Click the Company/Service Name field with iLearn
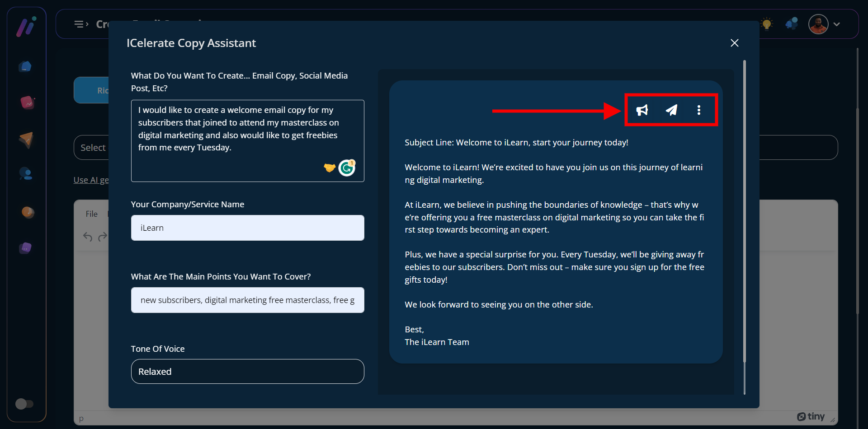 click(x=247, y=228)
